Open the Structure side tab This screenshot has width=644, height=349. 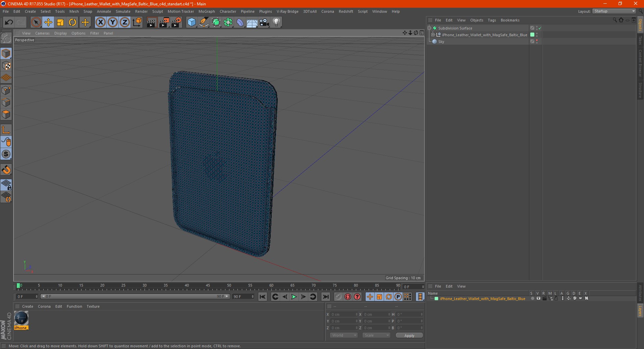point(640,90)
